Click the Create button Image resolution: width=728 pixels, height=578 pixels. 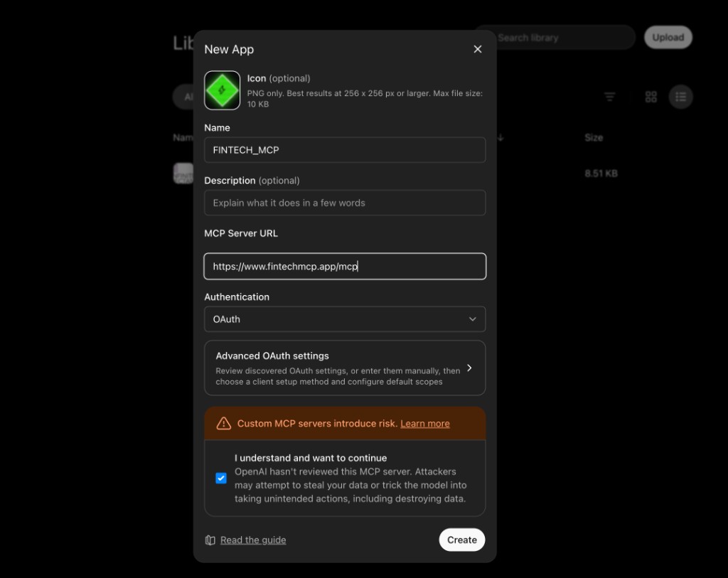click(462, 540)
